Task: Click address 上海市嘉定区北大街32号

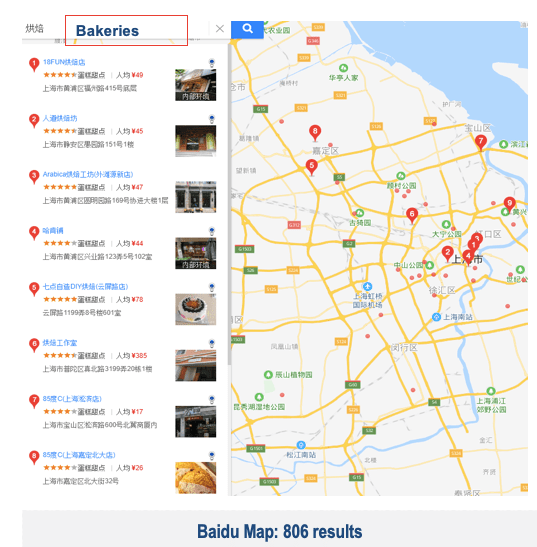Action: click(81, 481)
